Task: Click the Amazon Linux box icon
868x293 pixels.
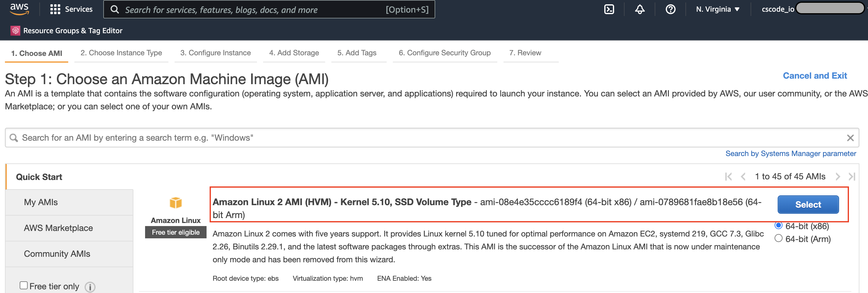Action: pos(176,203)
